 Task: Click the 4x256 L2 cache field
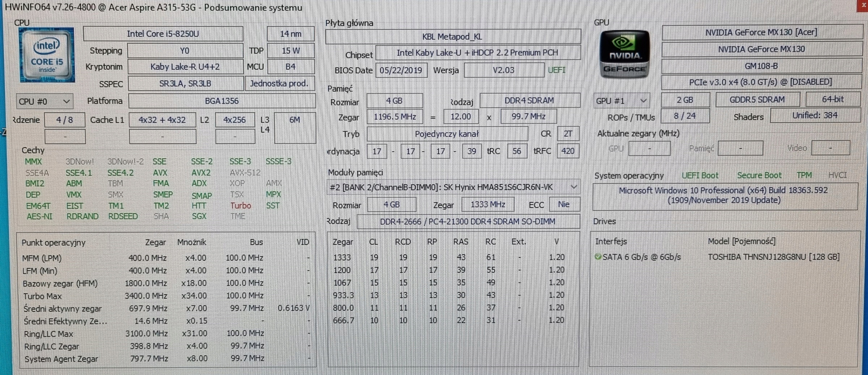point(235,120)
